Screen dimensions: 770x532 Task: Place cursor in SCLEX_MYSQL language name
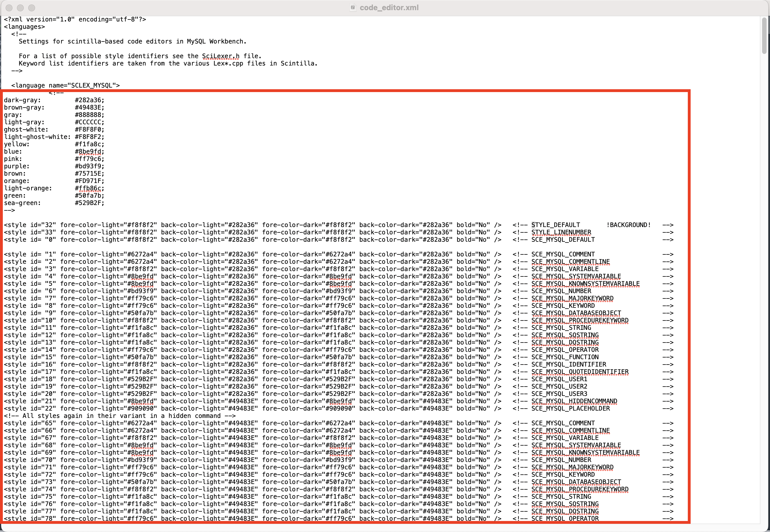pyautogui.click(x=92, y=85)
